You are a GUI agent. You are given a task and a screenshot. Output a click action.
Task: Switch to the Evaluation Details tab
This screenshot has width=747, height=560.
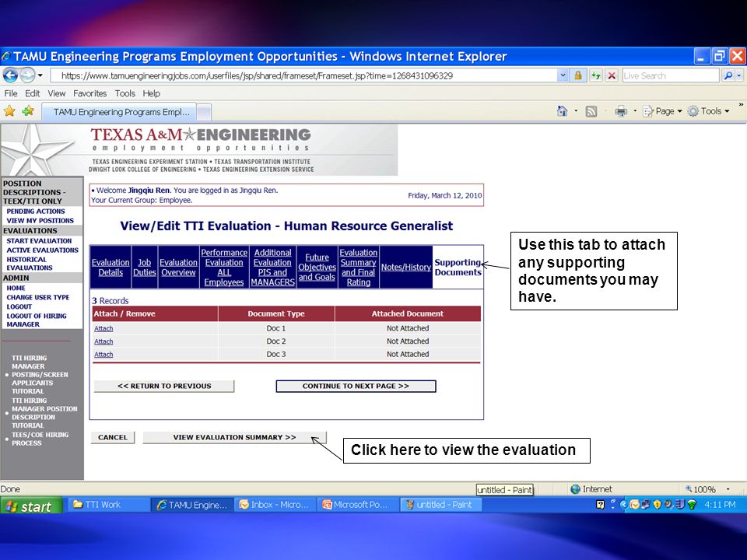[x=110, y=267]
